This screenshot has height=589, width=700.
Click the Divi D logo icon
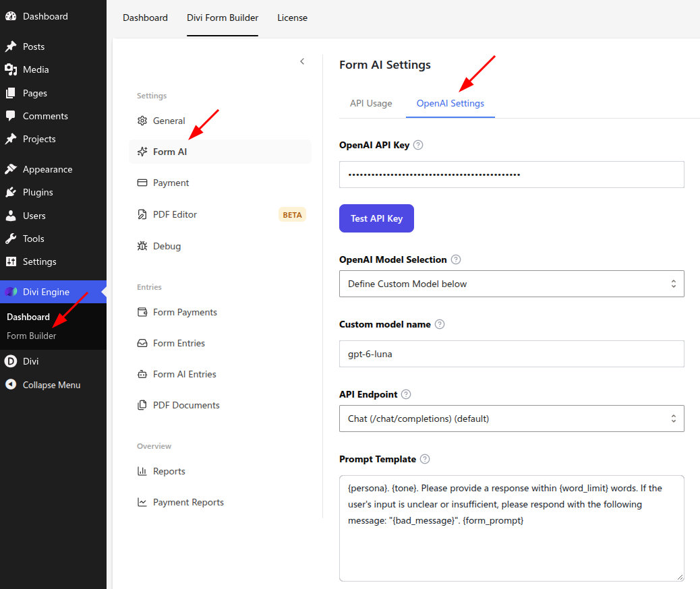tap(11, 361)
